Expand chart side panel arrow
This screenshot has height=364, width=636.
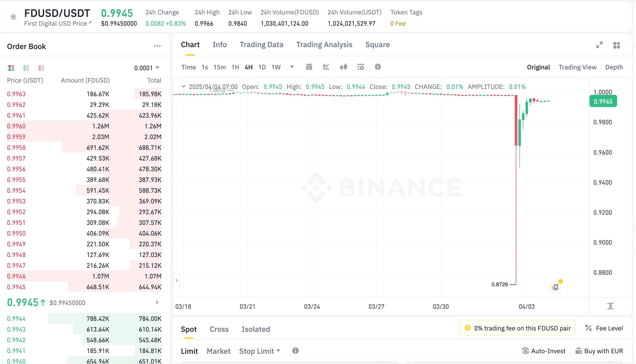[177, 280]
